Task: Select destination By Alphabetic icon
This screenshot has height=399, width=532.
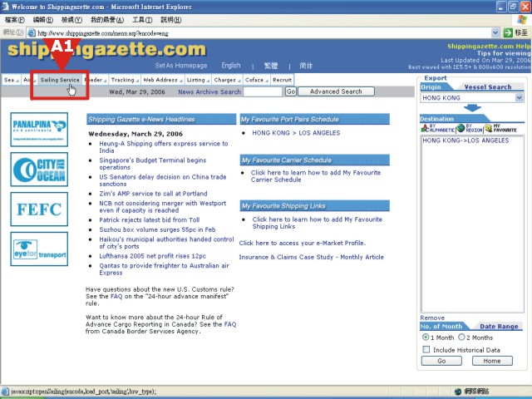Action: (437, 128)
